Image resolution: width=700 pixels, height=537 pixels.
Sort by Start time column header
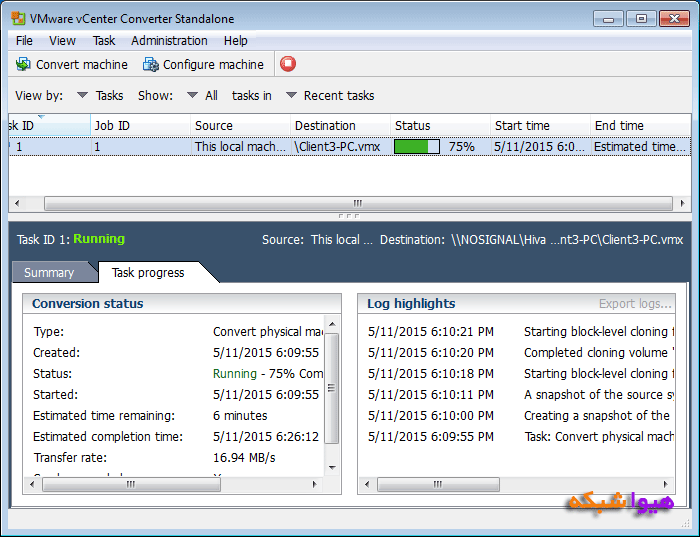(541, 125)
